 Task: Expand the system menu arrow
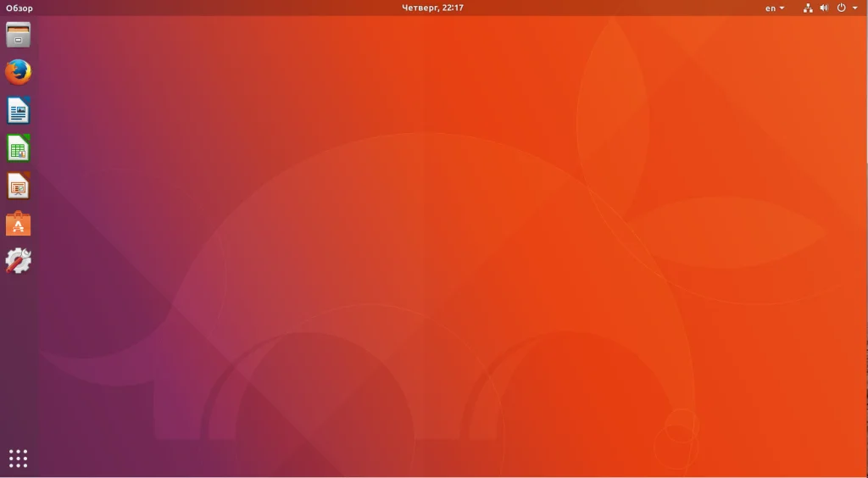[x=854, y=8]
